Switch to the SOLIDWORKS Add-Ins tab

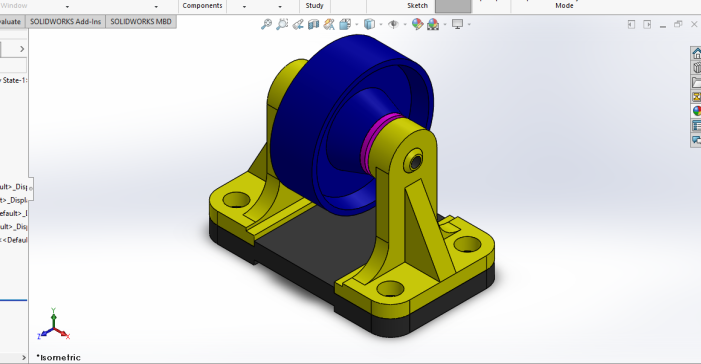pos(65,21)
